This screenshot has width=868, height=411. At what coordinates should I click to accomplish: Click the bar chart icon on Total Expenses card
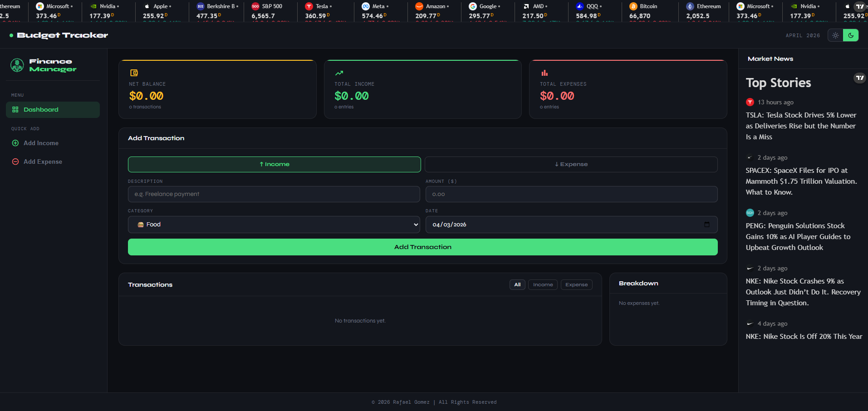544,73
